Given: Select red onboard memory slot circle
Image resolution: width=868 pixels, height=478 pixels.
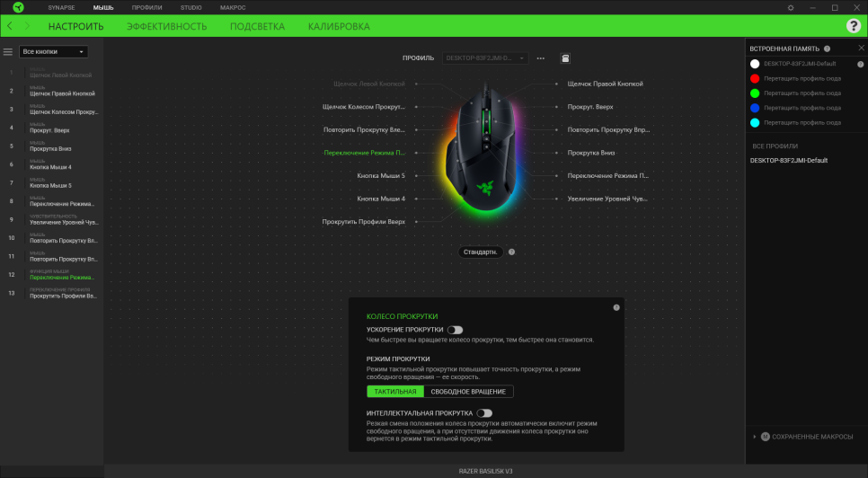Looking at the screenshot, I should [755, 78].
